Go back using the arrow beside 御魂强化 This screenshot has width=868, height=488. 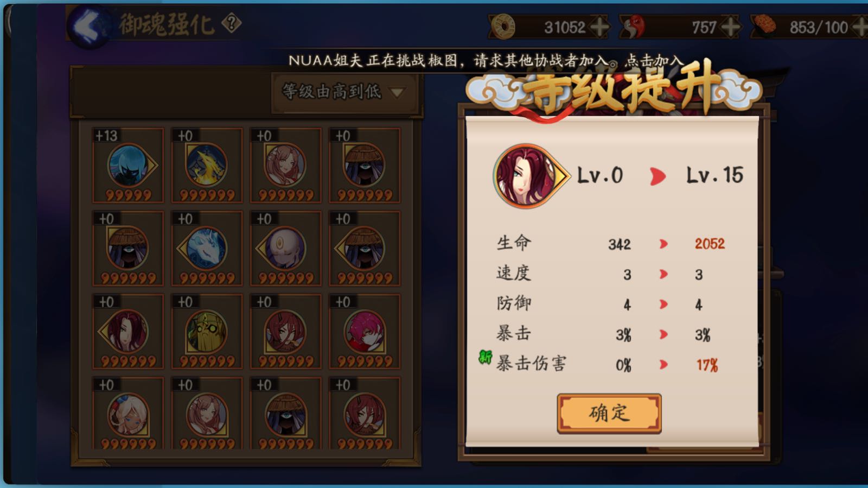[x=87, y=26]
